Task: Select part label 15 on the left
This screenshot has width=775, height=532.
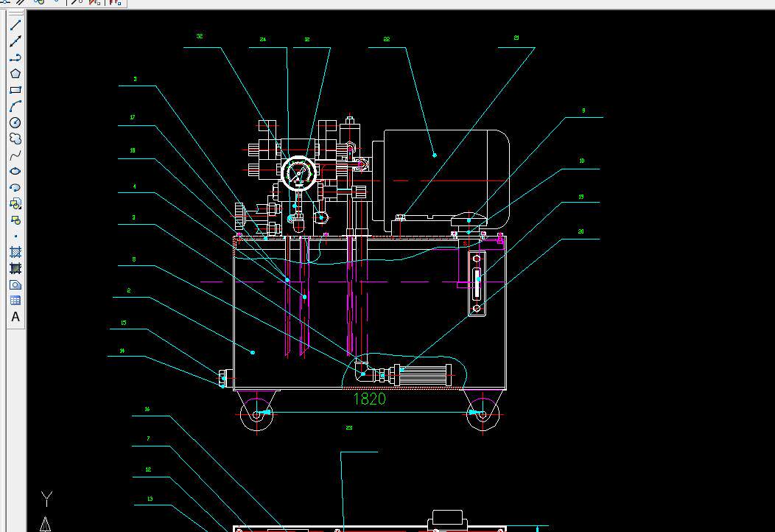Action: pos(124,323)
